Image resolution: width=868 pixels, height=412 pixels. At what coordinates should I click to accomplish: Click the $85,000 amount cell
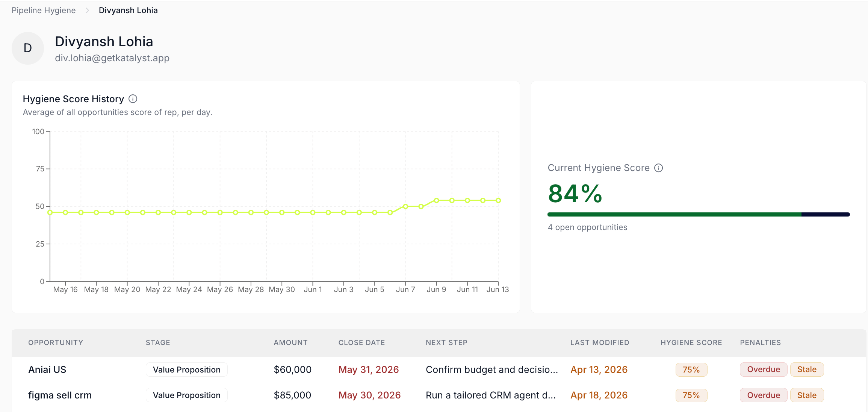[x=292, y=395]
